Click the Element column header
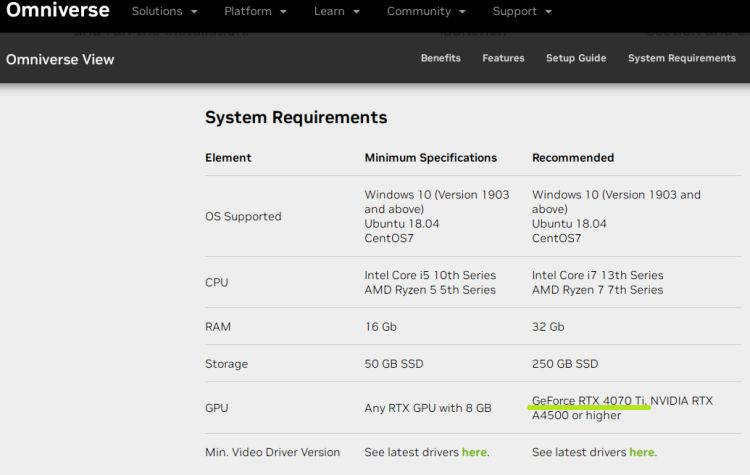This screenshot has width=750, height=475. pyautogui.click(x=228, y=157)
